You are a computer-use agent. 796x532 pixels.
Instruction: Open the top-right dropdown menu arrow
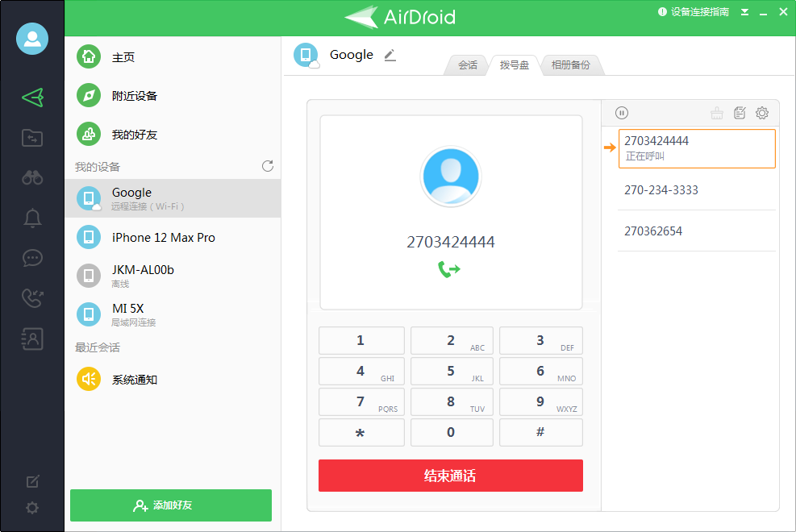pyautogui.click(x=745, y=12)
